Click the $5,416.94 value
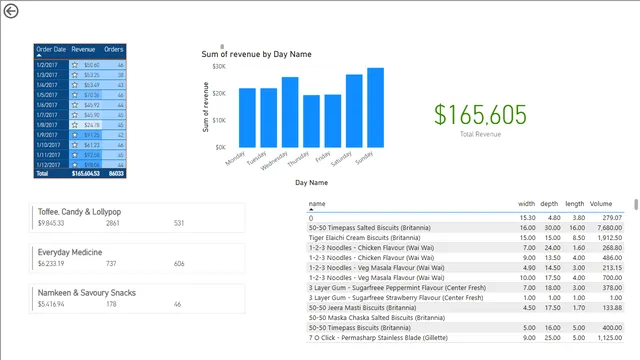Screen dimensions: 640x360 click(x=51, y=304)
